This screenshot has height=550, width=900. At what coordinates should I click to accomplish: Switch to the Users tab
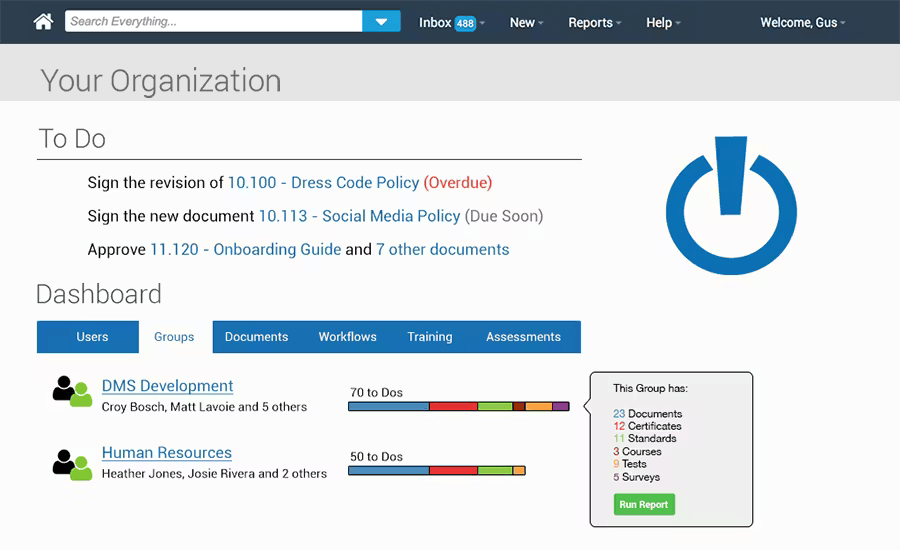92,337
